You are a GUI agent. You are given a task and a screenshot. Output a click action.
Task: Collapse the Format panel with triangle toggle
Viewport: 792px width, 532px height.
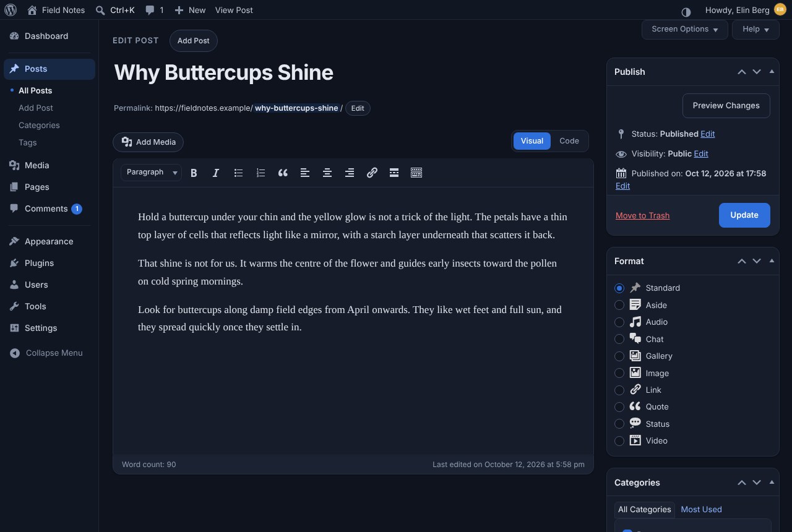pos(772,260)
